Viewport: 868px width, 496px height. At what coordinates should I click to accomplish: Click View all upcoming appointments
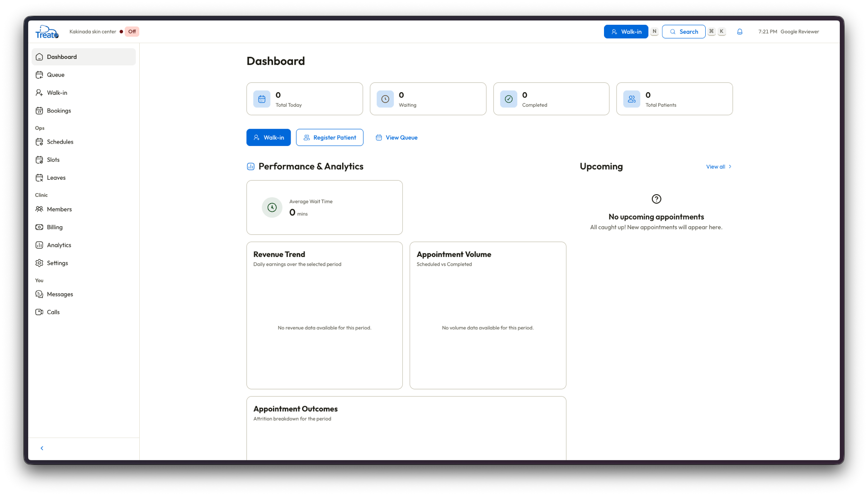(719, 167)
